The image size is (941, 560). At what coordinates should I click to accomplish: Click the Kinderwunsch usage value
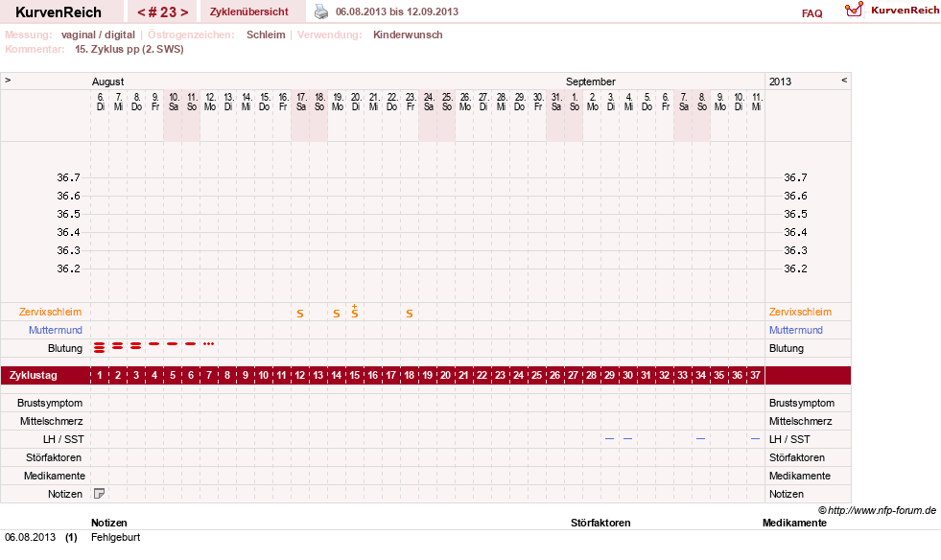coord(408,35)
